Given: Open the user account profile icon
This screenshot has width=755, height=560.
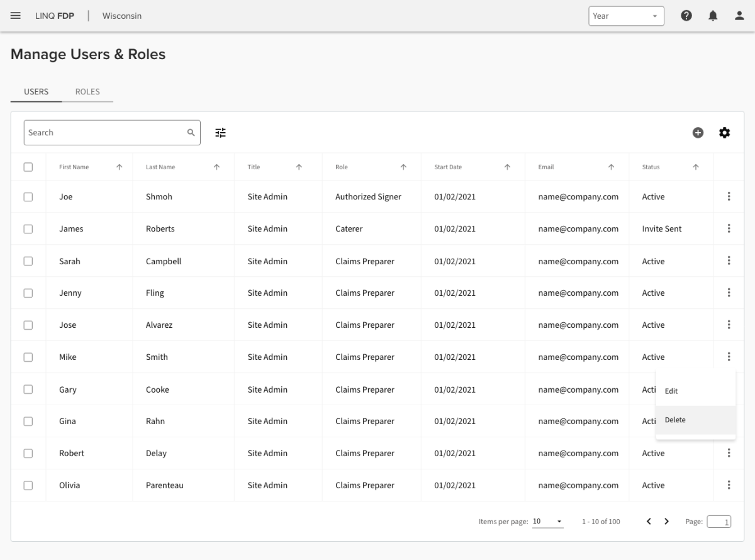Looking at the screenshot, I should (739, 16).
